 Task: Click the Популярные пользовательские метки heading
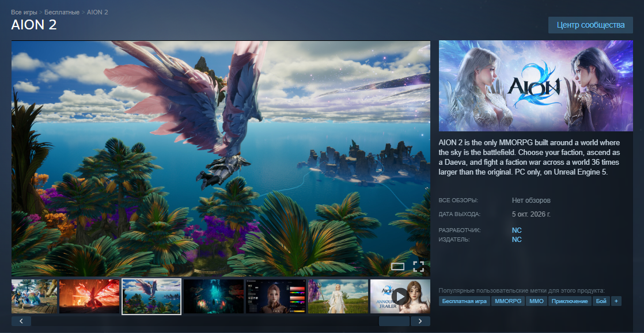(522, 290)
